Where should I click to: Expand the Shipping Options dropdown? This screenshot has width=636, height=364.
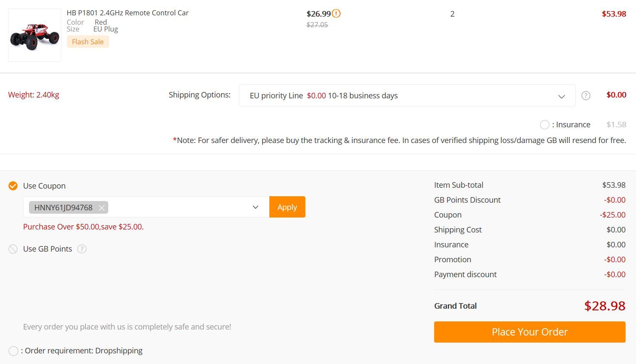tap(561, 96)
